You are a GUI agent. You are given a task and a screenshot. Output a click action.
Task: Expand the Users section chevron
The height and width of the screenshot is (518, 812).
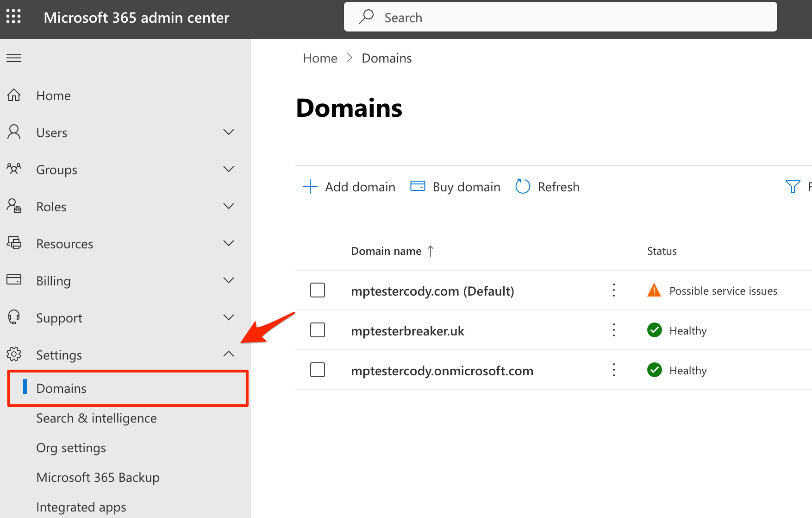tap(229, 132)
